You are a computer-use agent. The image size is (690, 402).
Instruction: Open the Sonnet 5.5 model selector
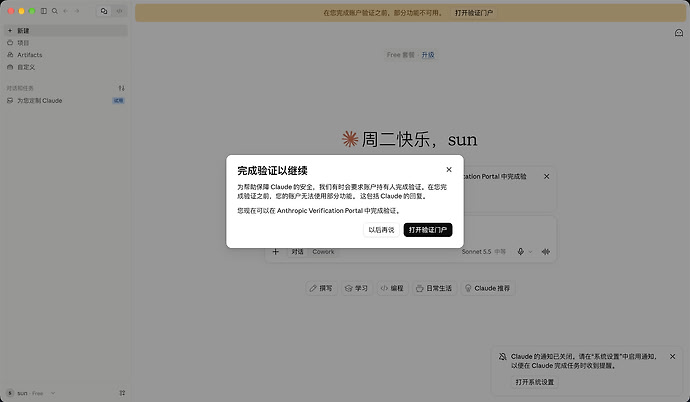[483, 252]
